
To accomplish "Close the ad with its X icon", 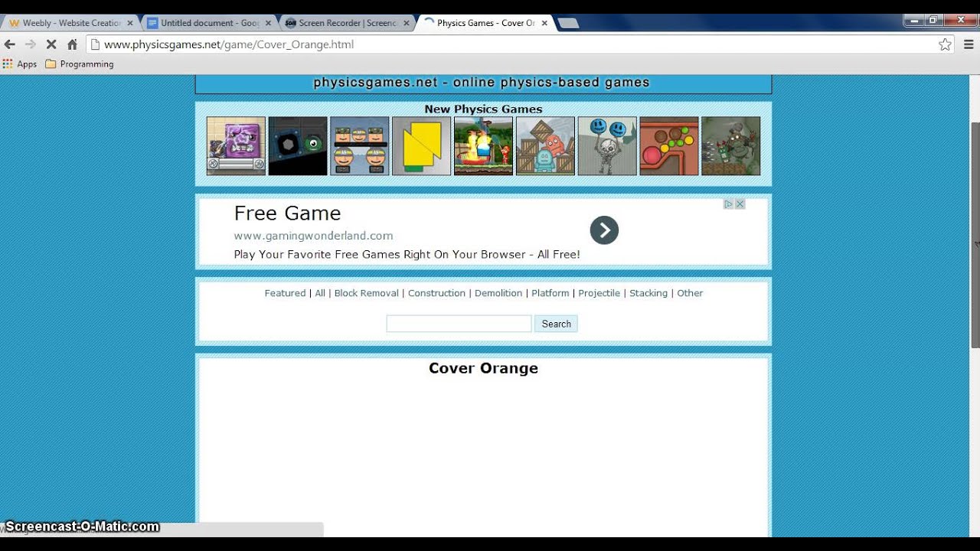I will 740,204.
